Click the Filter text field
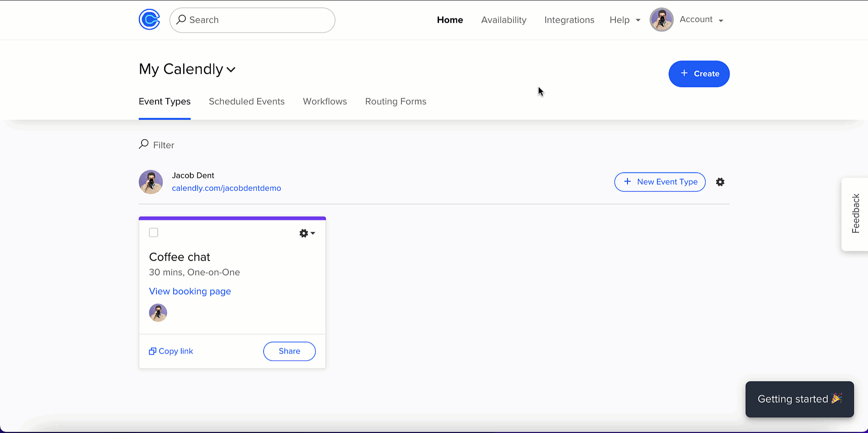The height and width of the screenshot is (433, 868). (164, 145)
